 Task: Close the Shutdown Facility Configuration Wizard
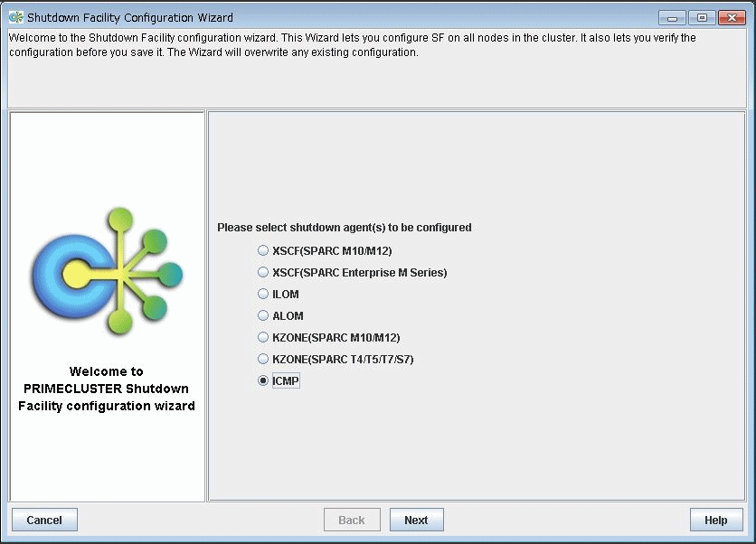732,18
